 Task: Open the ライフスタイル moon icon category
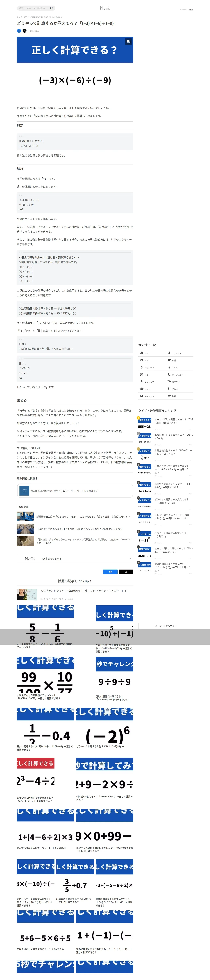click(169, 374)
